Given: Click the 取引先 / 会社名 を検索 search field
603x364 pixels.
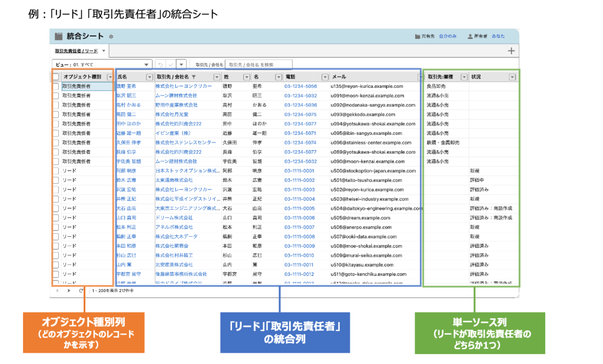Looking at the screenshot, I should [x=259, y=65].
